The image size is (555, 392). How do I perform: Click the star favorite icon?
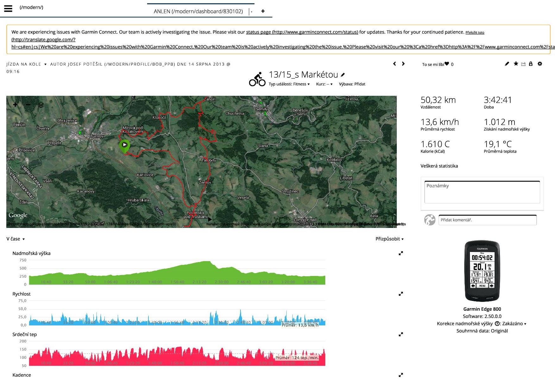click(516, 64)
